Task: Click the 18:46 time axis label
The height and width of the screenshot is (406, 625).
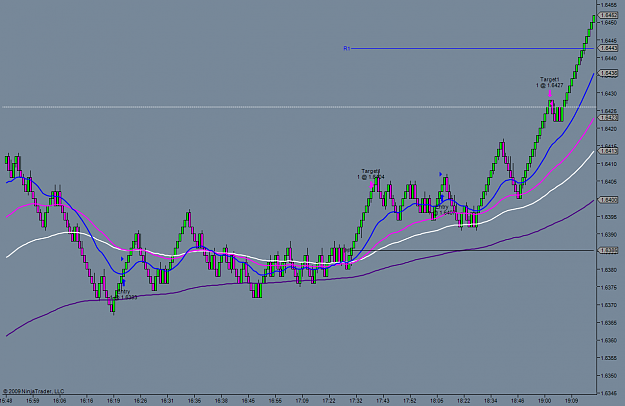Action: click(x=517, y=400)
